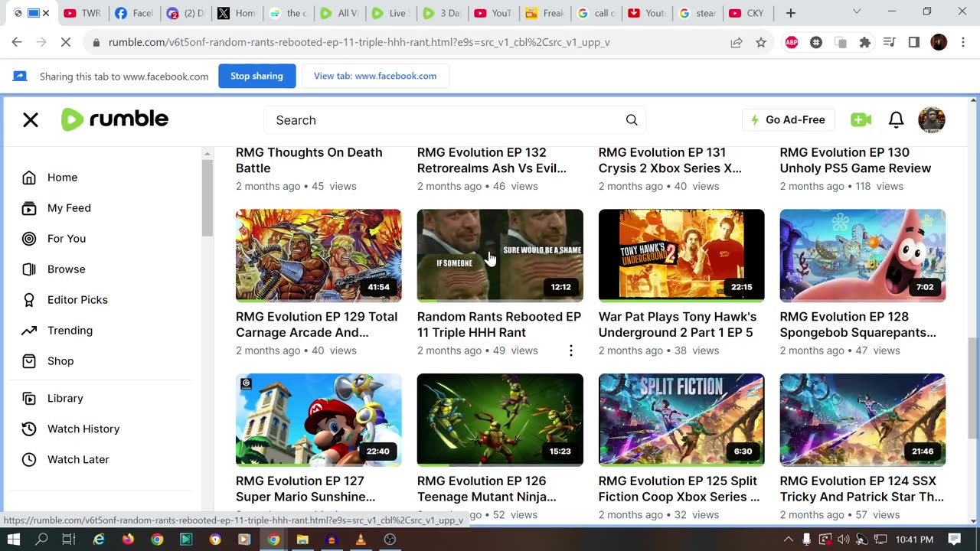Open the Adblock Plus extension icon
This screenshot has width=980, height=551.
pyautogui.click(x=792, y=43)
